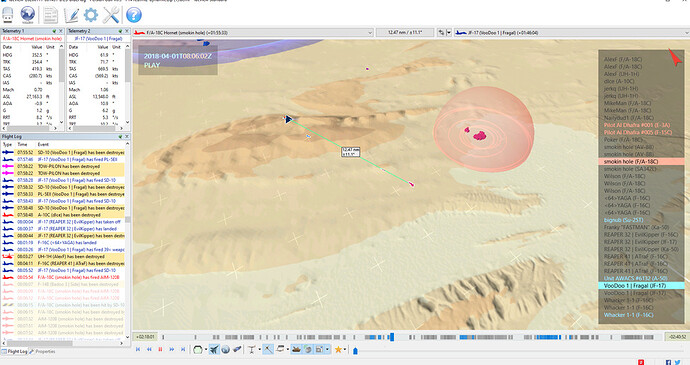Toggle the ship display button in bottom toolbar
Screen dimensions: 690x365
point(297,350)
